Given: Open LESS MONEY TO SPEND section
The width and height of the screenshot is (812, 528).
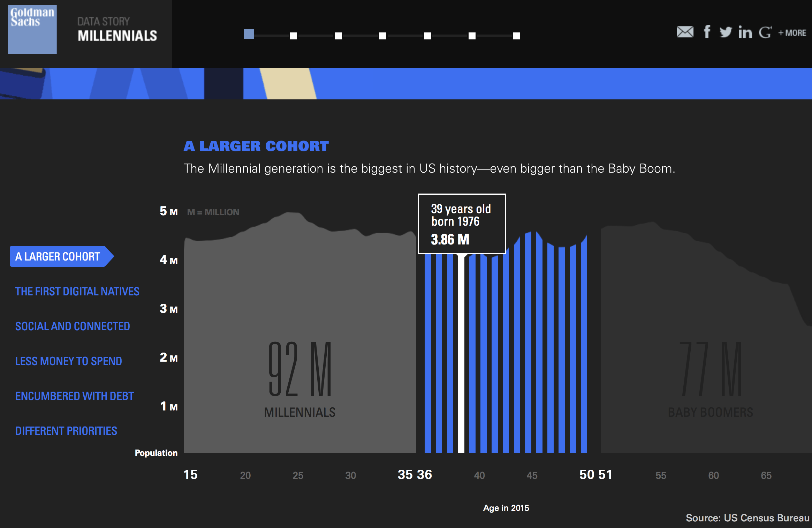Looking at the screenshot, I should click(69, 361).
